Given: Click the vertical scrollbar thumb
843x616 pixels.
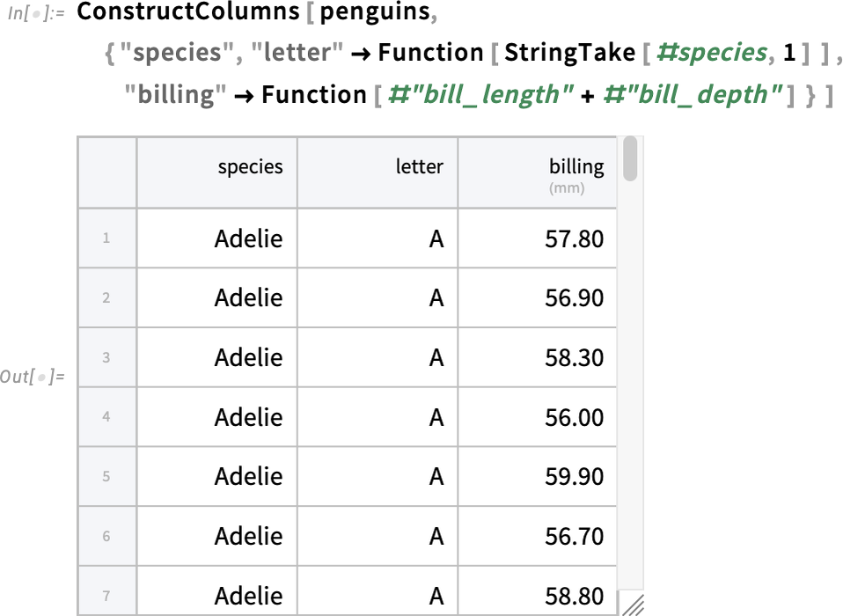Looking at the screenshot, I should click(630, 158).
